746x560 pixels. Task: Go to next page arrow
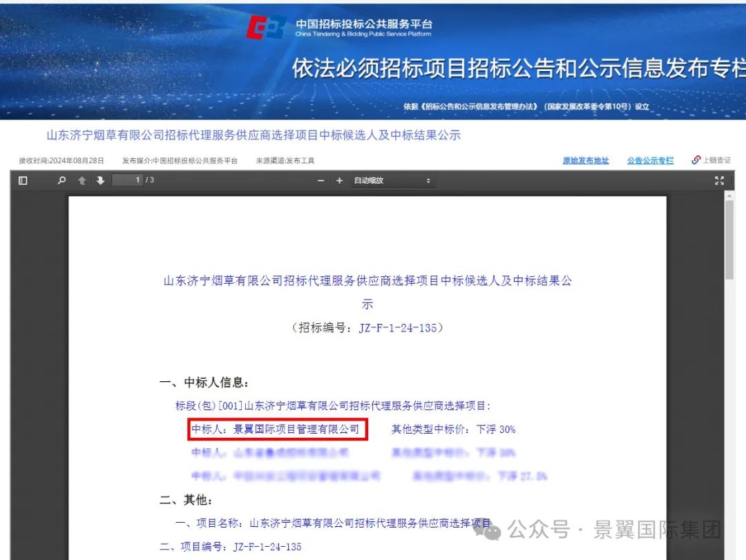coord(100,180)
